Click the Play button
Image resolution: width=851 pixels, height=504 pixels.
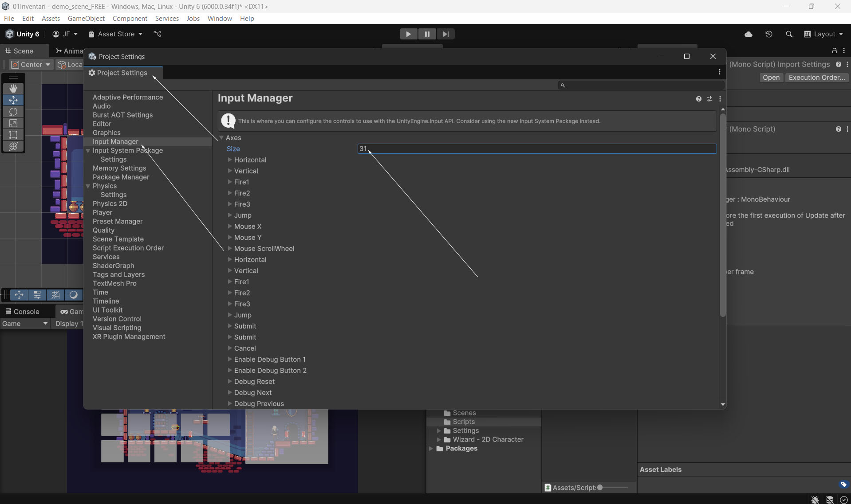[408, 34]
